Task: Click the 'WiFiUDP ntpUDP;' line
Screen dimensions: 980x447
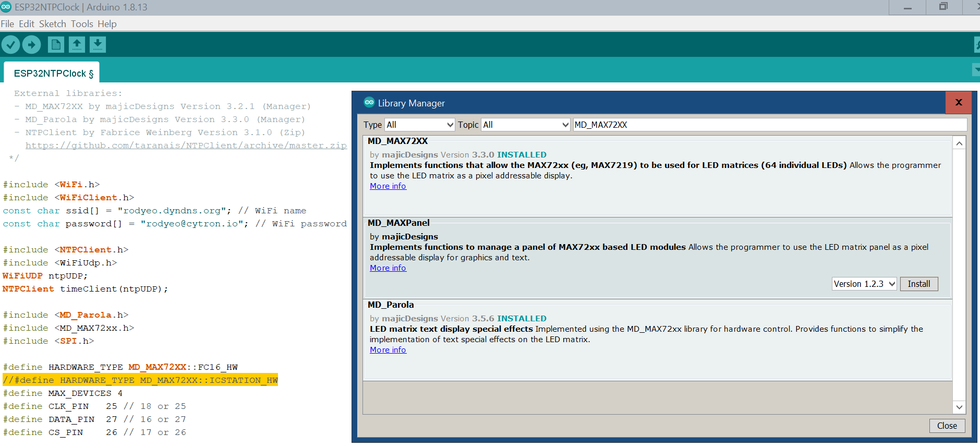Action: pos(45,276)
